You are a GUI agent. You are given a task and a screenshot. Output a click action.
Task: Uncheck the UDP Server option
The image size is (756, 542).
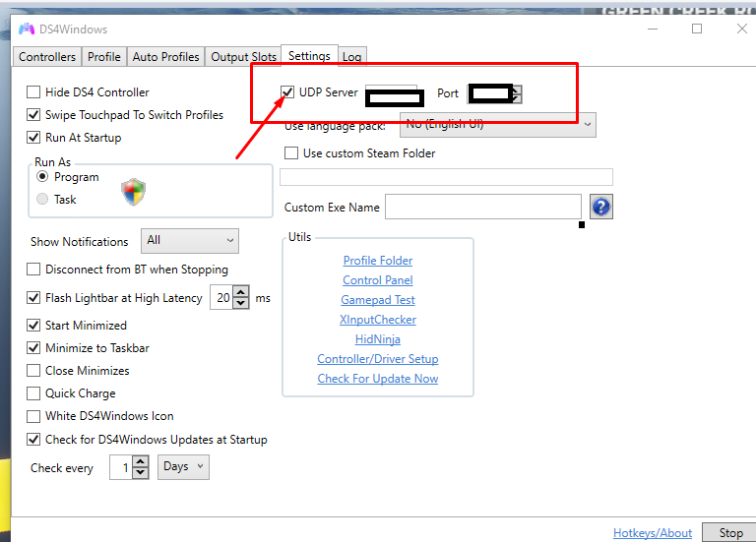click(x=287, y=92)
